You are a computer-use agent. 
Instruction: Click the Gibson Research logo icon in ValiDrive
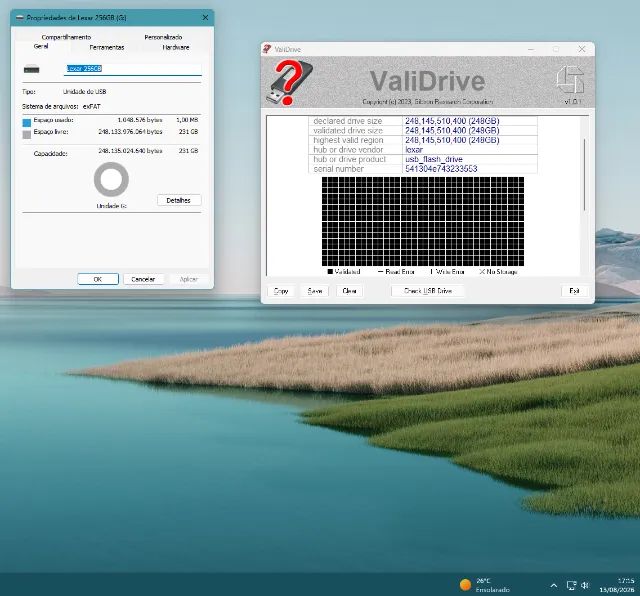pyautogui.click(x=570, y=80)
